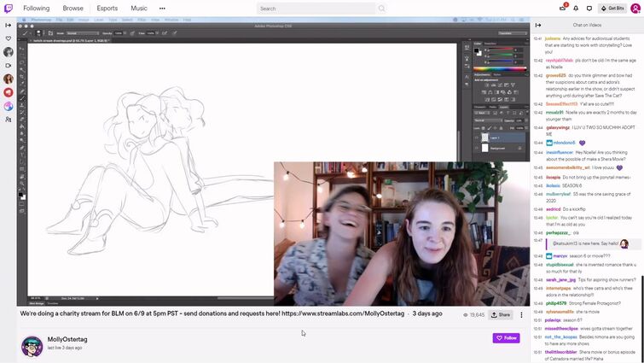Open video options three-dot menu
Screen dimensions: 644x363
pyautogui.click(x=522, y=315)
